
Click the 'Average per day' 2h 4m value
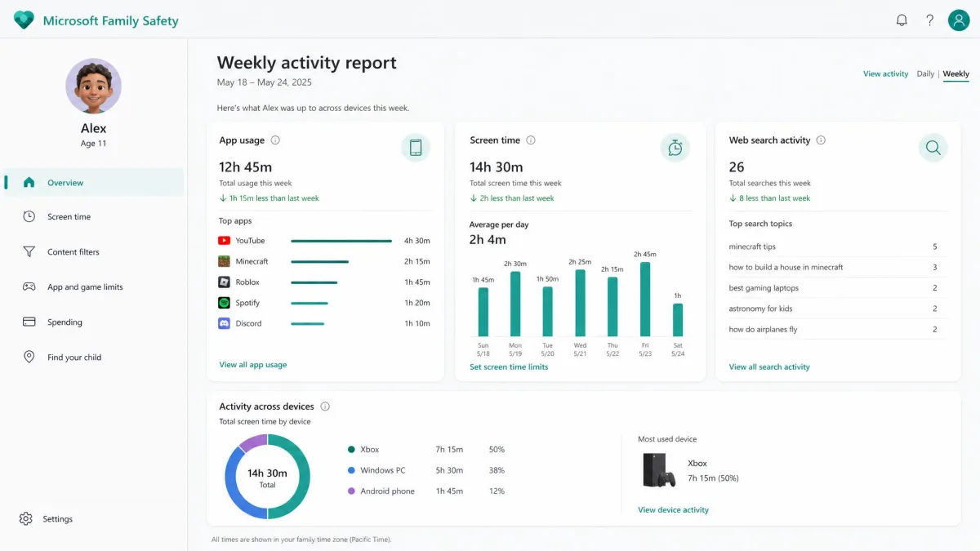pyautogui.click(x=488, y=239)
